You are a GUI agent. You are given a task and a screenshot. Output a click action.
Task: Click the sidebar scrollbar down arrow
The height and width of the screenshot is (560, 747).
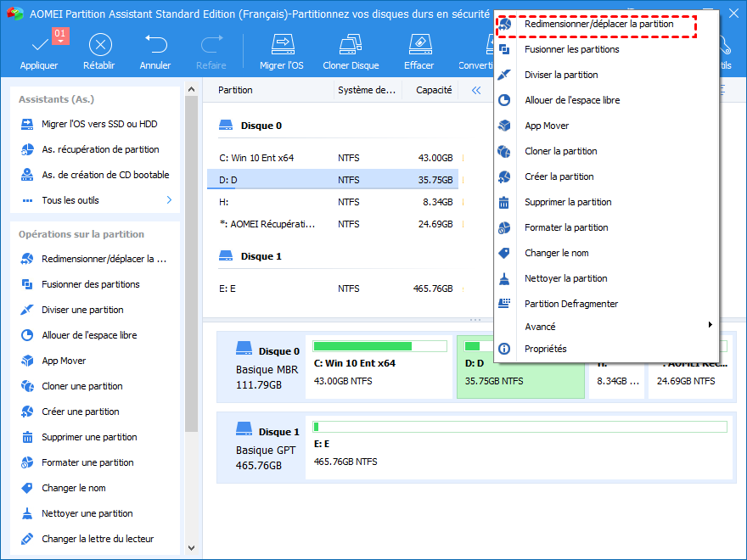[x=192, y=548]
